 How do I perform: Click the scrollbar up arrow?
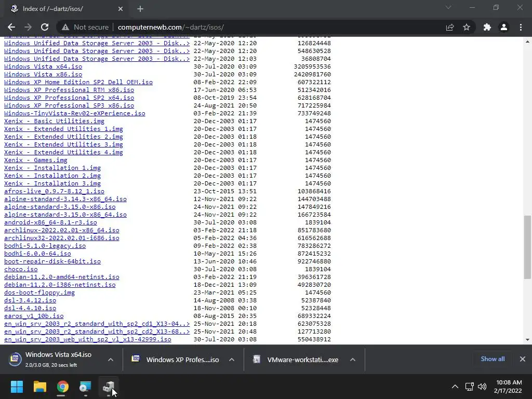(527, 42)
